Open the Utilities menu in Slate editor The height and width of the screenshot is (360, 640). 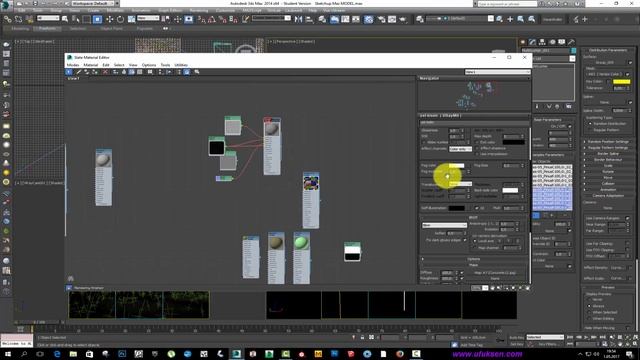tap(181, 65)
